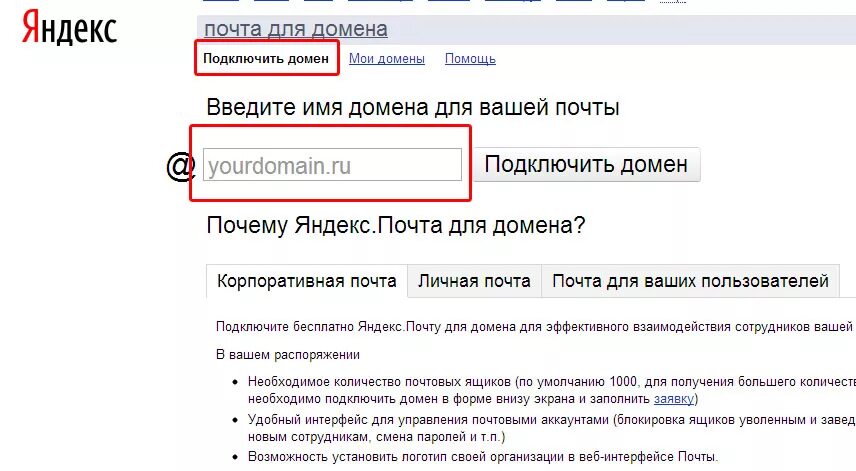The height and width of the screenshot is (471, 856).
Task: Select the 'Подключить домен' tab at top
Action: [266, 58]
